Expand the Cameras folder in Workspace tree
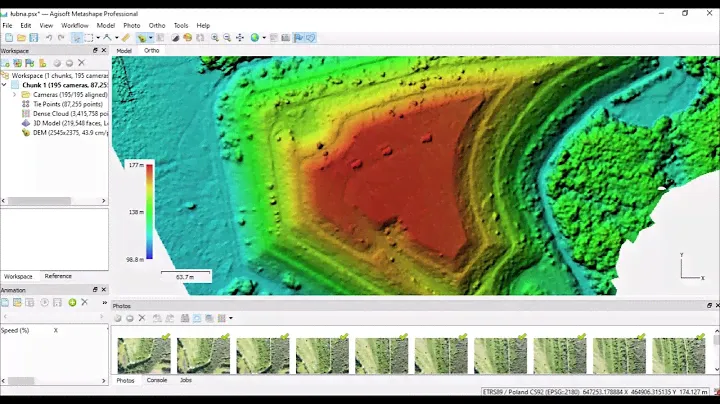 point(14,94)
